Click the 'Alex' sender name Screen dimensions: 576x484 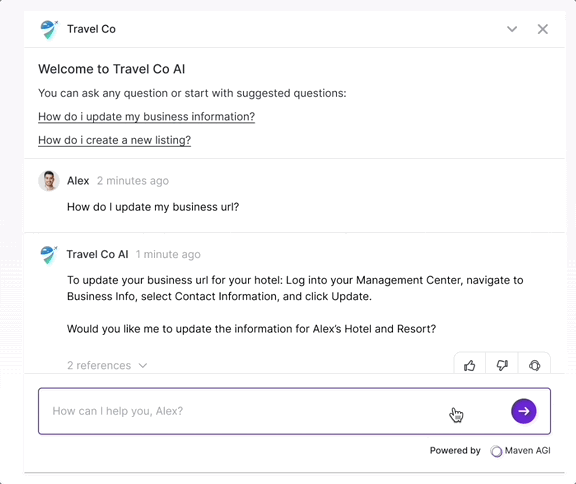point(78,181)
